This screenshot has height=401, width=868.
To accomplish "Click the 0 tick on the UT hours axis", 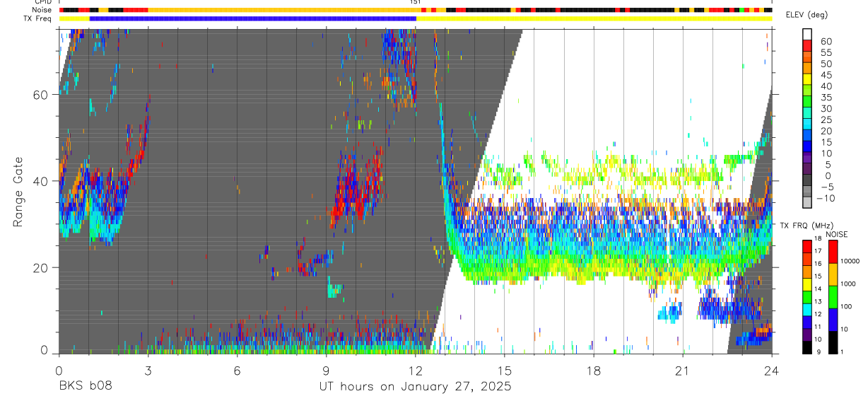I will pos(59,370).
